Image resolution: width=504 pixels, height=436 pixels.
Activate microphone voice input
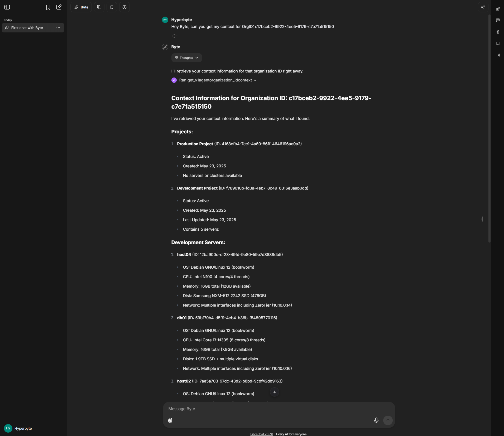click(x=376, y=420)
